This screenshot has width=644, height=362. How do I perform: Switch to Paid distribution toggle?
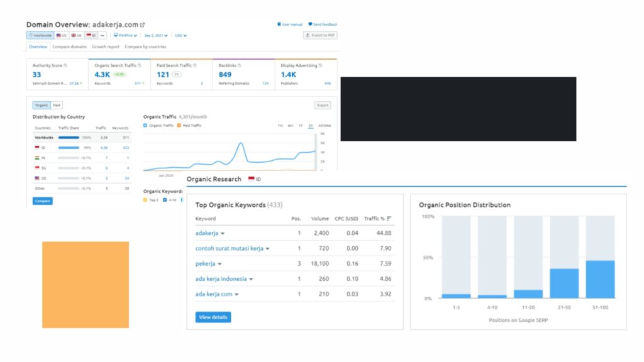click(x=57, y=106)
